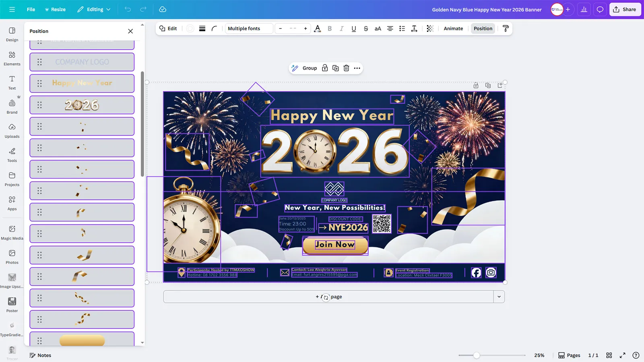Open analytics bar chart icon
This screenshot has width=644, height=362.
click(584, 10)
